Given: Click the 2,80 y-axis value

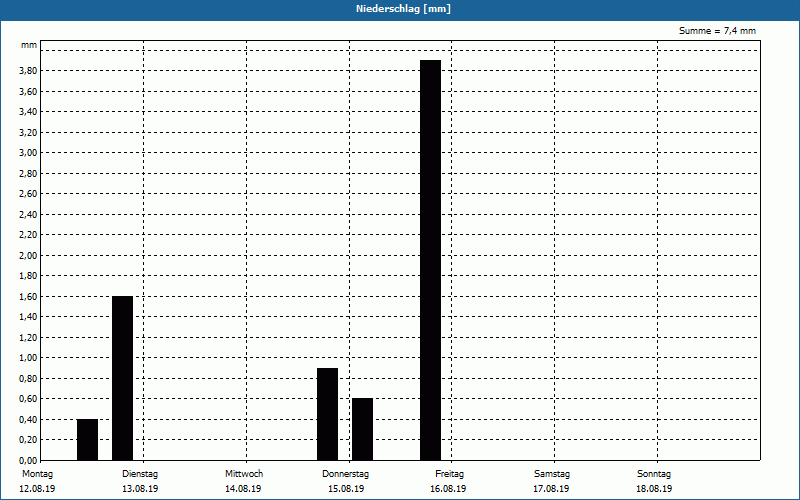Looking at the screenshot, I should coord(28,173).
